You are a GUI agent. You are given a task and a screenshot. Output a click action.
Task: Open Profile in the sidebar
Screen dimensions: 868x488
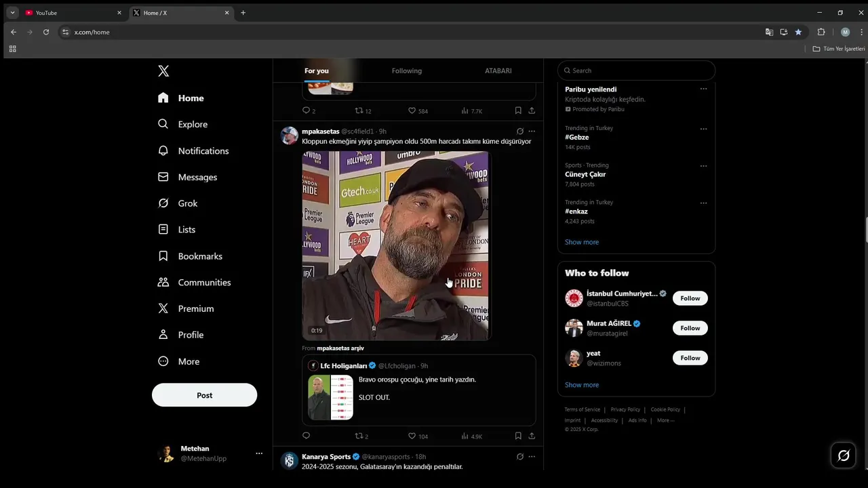click(180, 335)
